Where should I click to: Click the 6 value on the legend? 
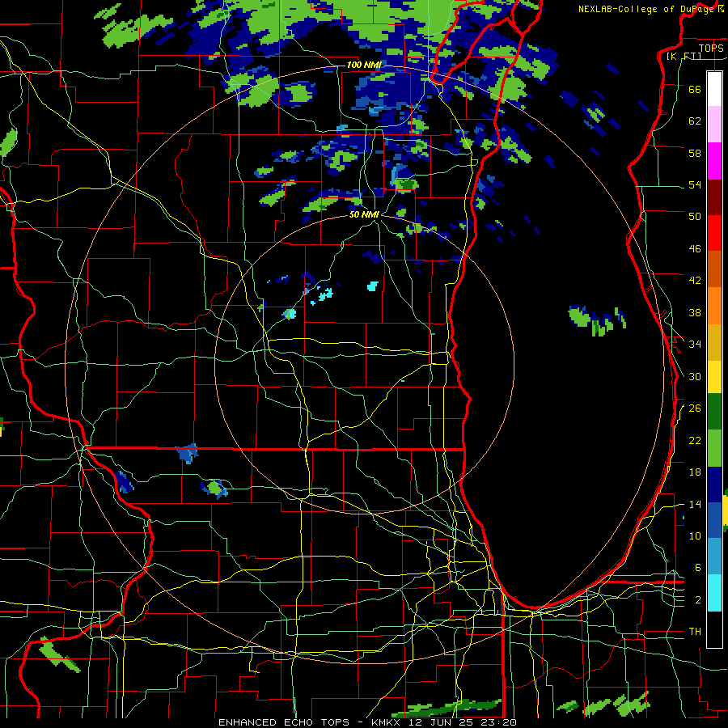697,568
